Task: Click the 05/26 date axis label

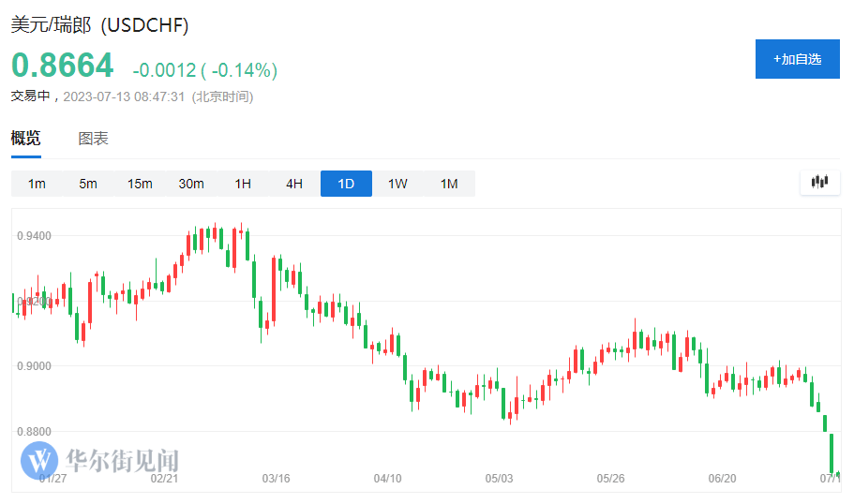Action: click(610, 479)
